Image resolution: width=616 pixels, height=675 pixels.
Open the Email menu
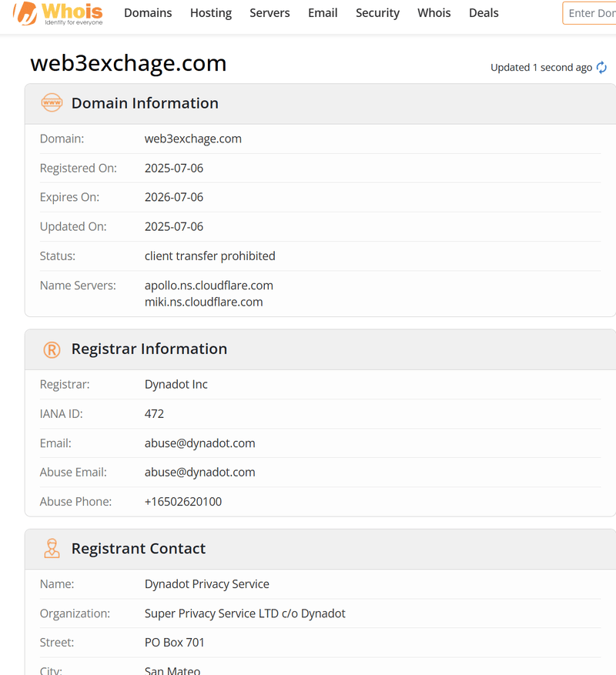(323, 13)
